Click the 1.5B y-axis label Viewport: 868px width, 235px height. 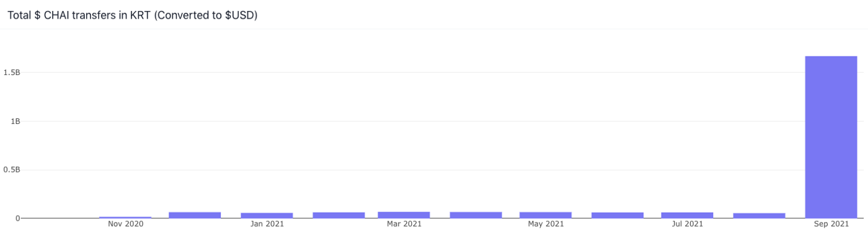coord(12,73)
